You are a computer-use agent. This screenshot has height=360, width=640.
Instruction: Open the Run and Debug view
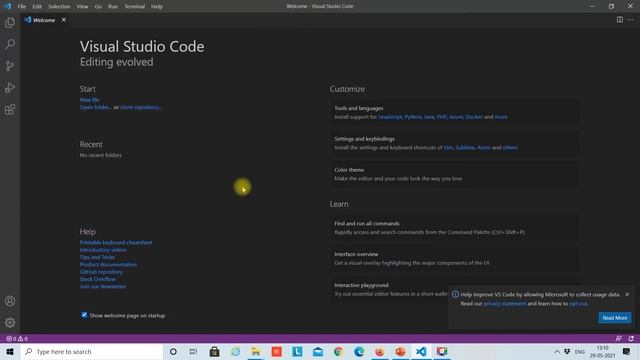tap(10, 88)
